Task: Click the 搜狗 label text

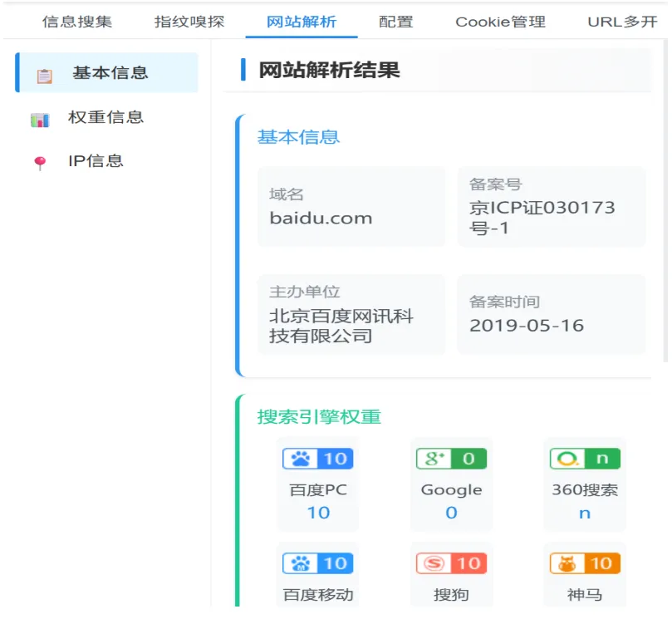Action: (451, 595)
